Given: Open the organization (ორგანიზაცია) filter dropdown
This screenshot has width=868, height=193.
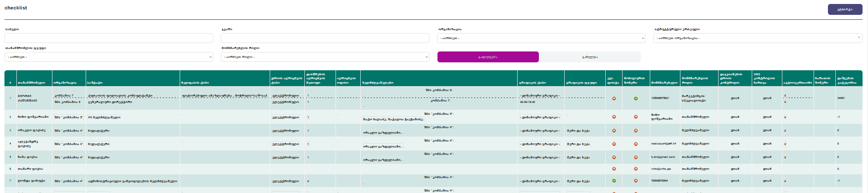Looking at the screenshot, I should (541, 38).
